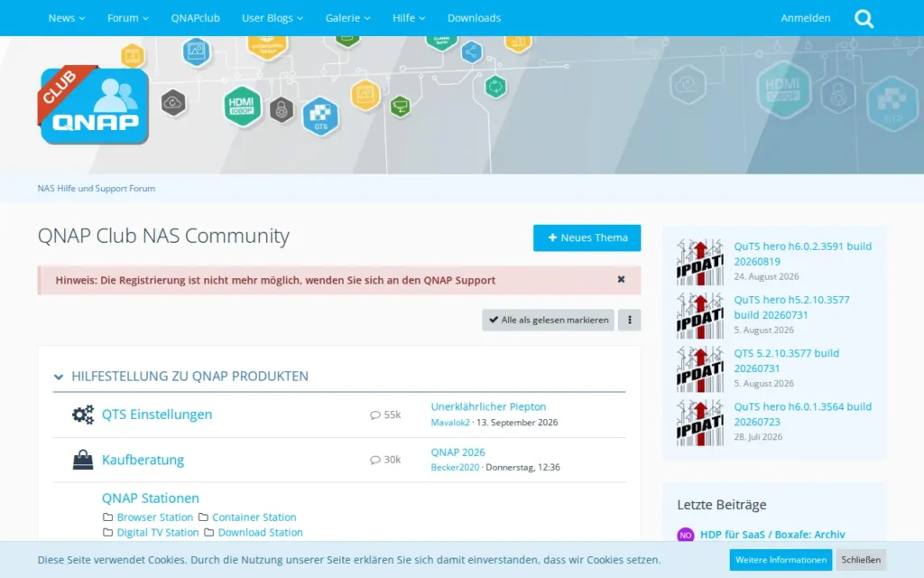Expand the Galerie dropdown menu
The width and height of the screenshot is (924, 578).
pyautogui.click(x=347, y=18)
